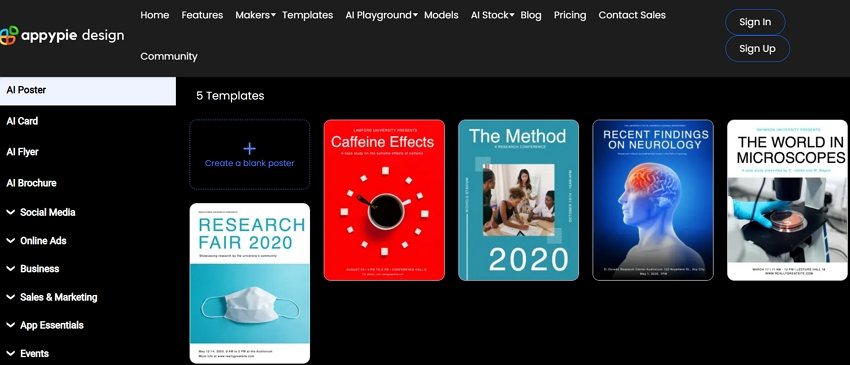
Task: Open the Makers dropdown arrow
Action: point(273,15)
